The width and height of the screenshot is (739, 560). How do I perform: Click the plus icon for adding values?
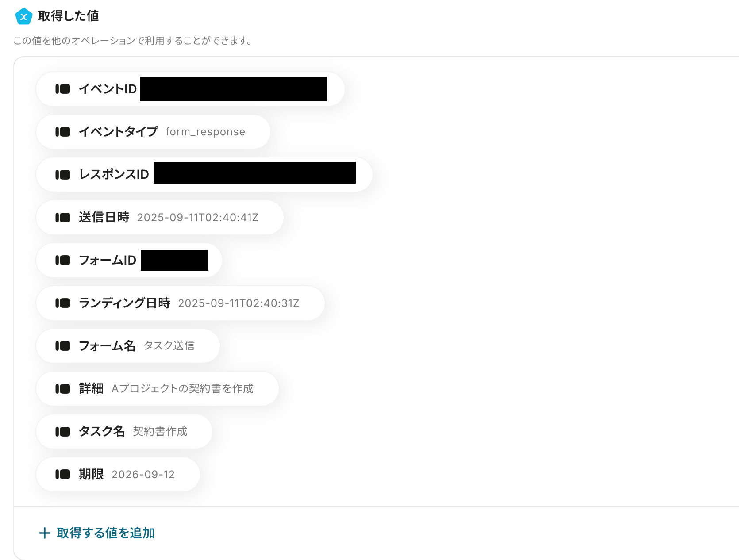click(x=45, y=533)
